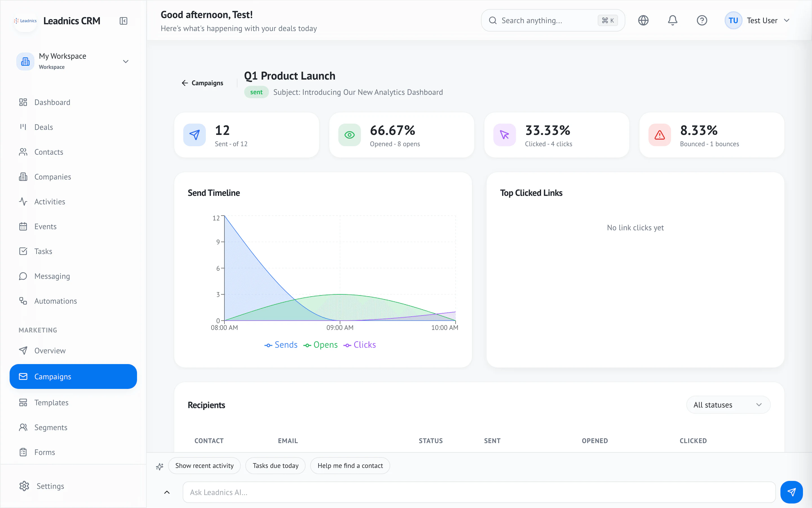Image resolution: width=812 pixels, height=508 pixels.
Task: Click the workspace building icon
Action: coord(25,62)
